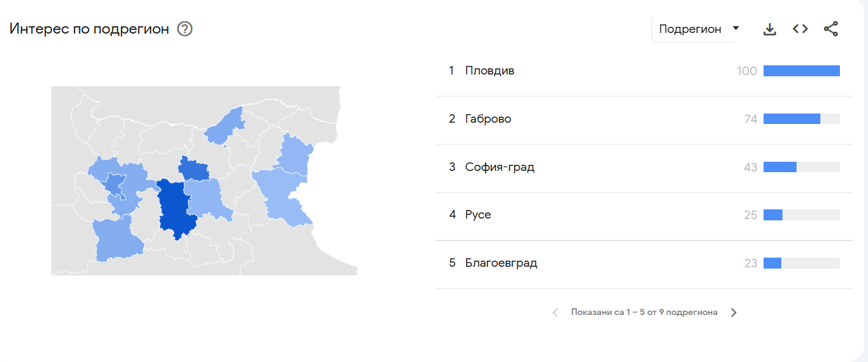Click the download CSV icon

(x=770, y=28)
